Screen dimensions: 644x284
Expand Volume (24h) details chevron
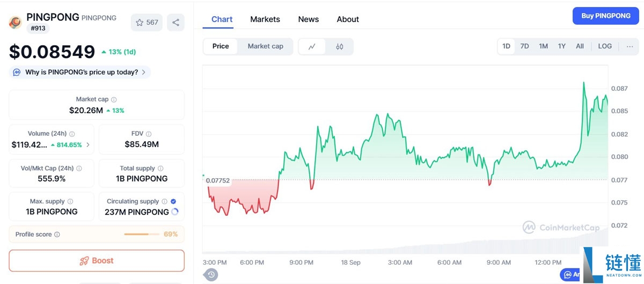tap(88, 145)
